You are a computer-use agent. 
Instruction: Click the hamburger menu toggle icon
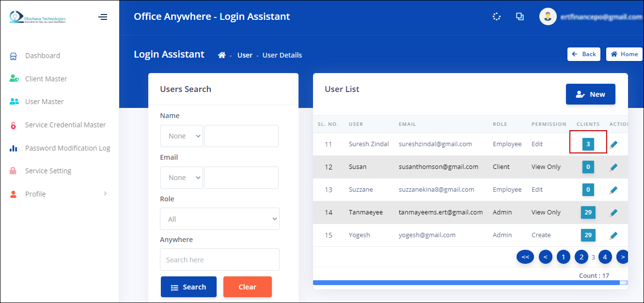pyautogui.click(x=103, y=17)
